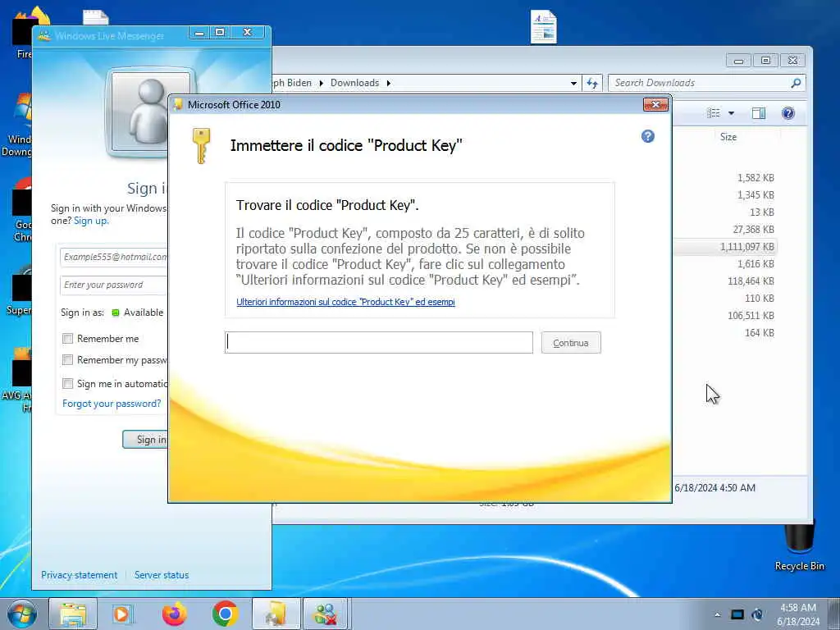Show the preview pane in Explorer
Viewport: 840px width, 630px height.
[x=759, y=113]
